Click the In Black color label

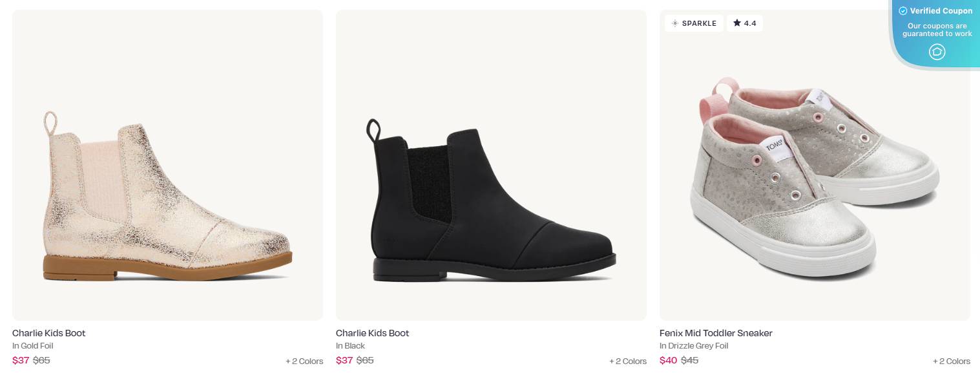(x=350, y=345)
